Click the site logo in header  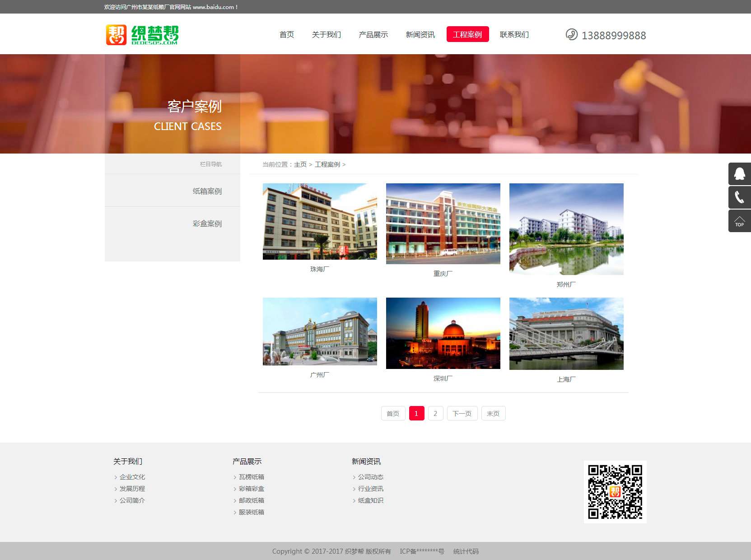coord(142,35)
